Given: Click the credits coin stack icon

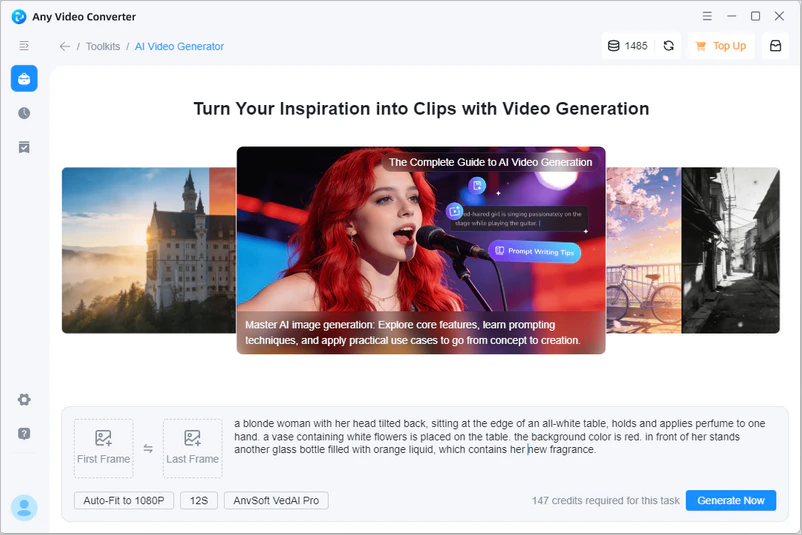Looking at the screenshot, I should coord(613,46).
